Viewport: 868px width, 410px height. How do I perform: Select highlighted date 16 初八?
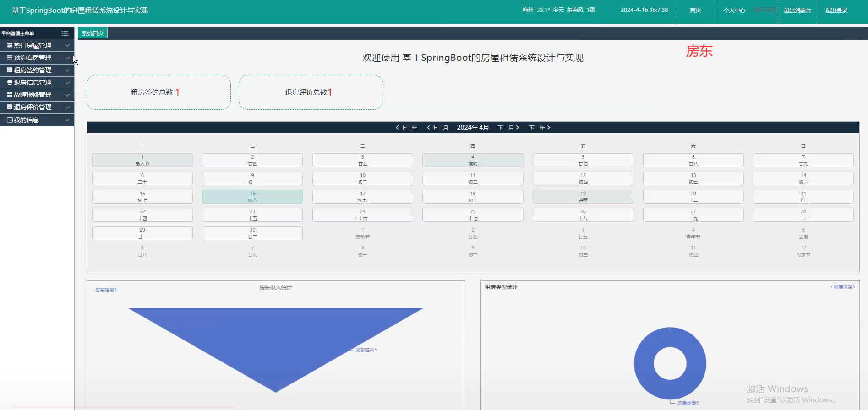pyautogui.click(x=252, y=197)
